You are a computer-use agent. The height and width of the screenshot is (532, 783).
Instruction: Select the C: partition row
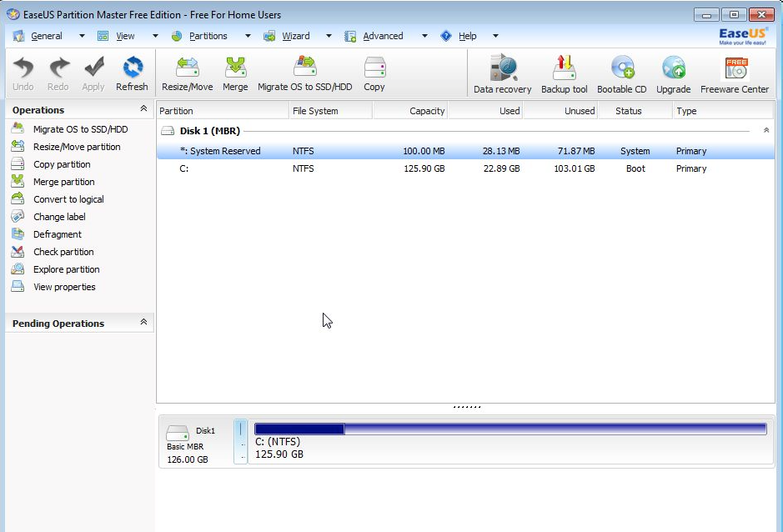(465, 168)
